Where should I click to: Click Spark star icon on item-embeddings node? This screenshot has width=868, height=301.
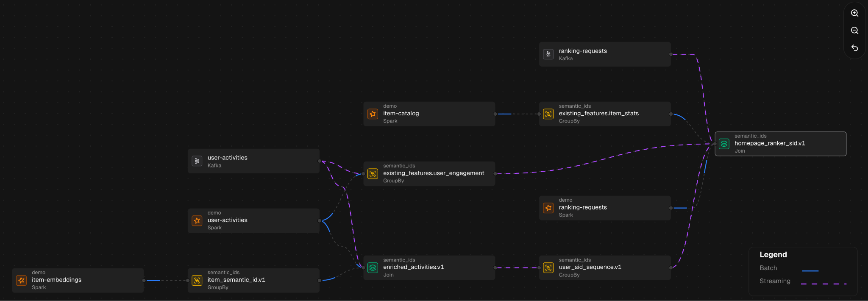click(21, 280)
